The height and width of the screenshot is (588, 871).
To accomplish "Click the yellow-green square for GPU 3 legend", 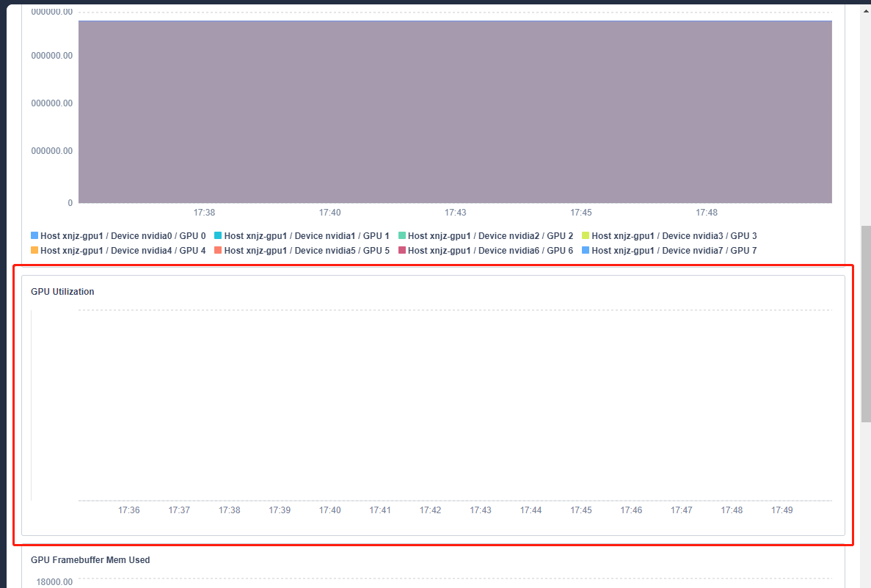I will [585, 235].
